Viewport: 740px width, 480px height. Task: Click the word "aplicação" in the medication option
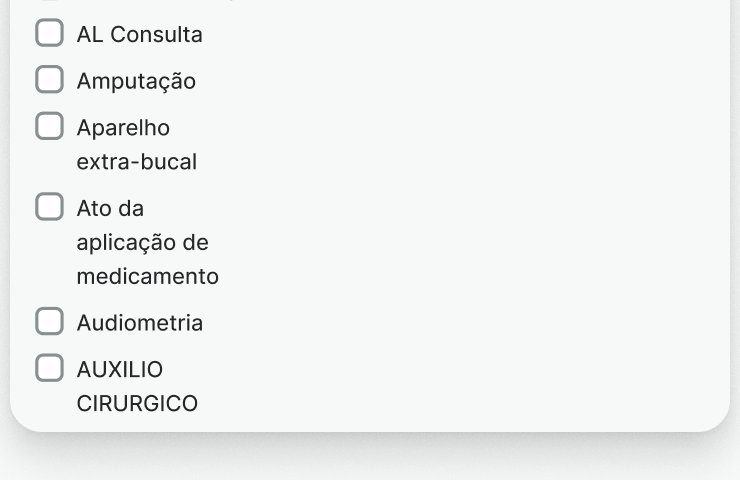tap(126, 243)
